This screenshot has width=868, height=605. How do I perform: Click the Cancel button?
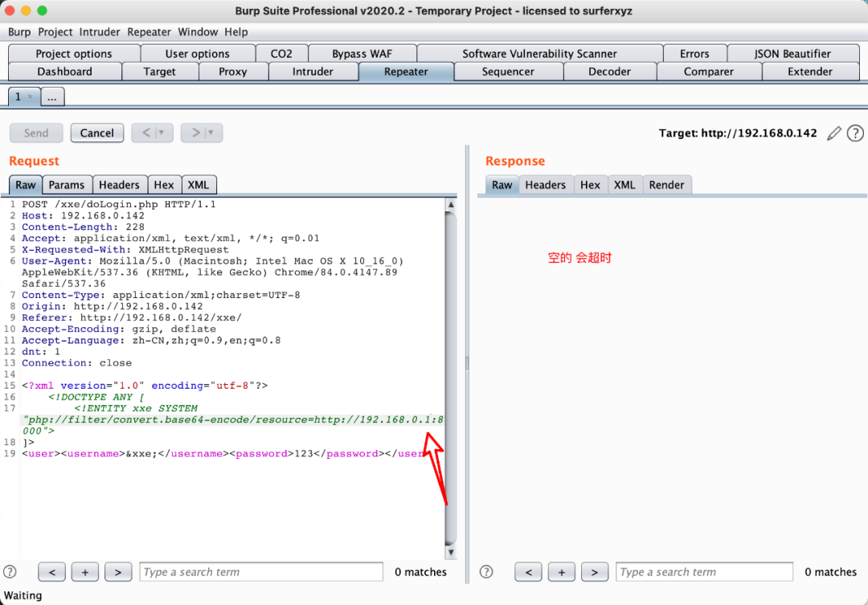pyautogui.click(x=97, y=133)
